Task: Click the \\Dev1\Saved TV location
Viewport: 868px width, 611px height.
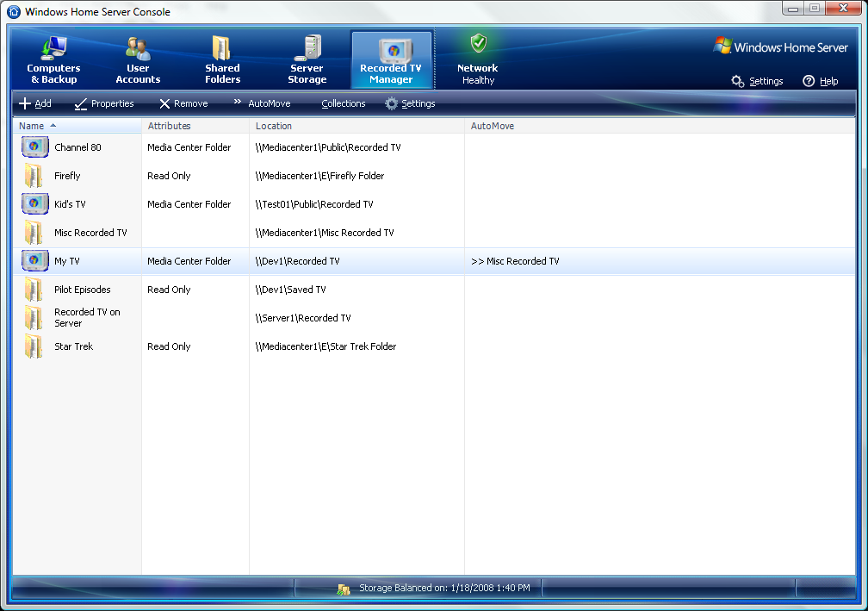Action: (x=290, y=290)
